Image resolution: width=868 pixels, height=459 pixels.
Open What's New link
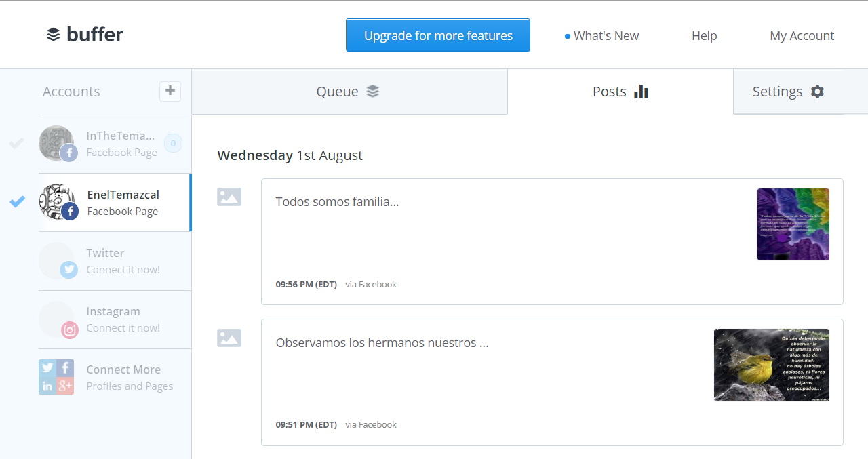coord(602,36)
